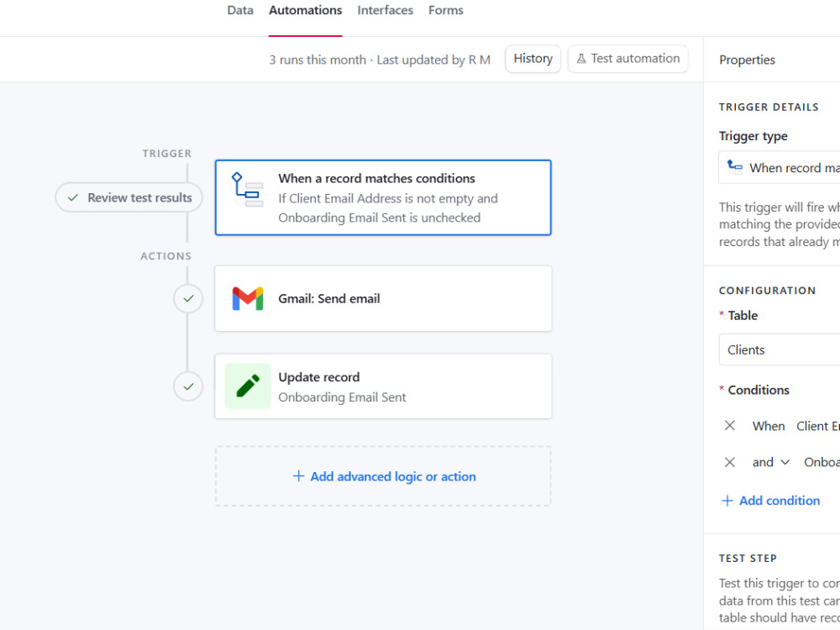This screenshot has height=630, width=840.
Task: Switch to the Data tab
Action: point(240,10)
